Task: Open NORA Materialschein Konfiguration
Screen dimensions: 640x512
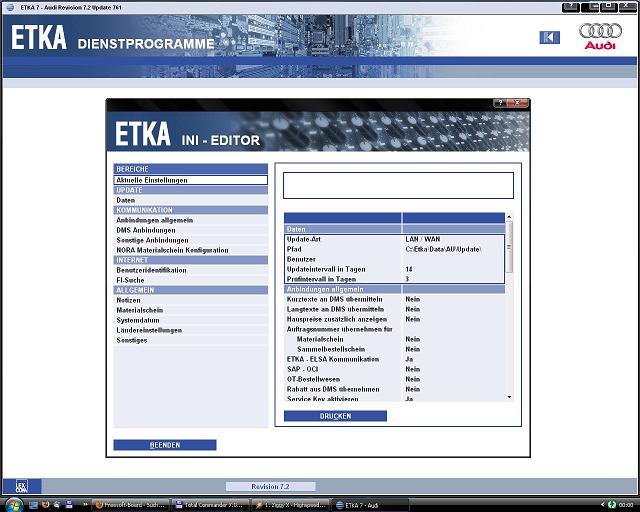Action: pos(191,250)
